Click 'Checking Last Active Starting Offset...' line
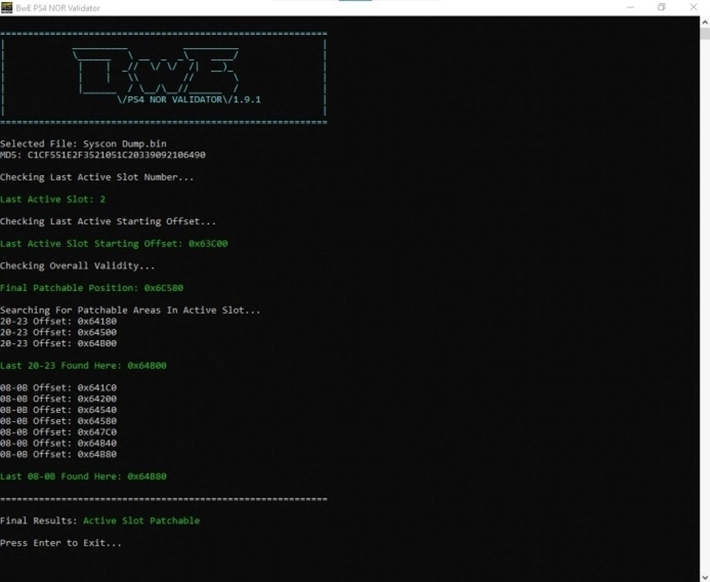Screen dimensions: 710x582 pyautogui.click(x=108, y=221)
